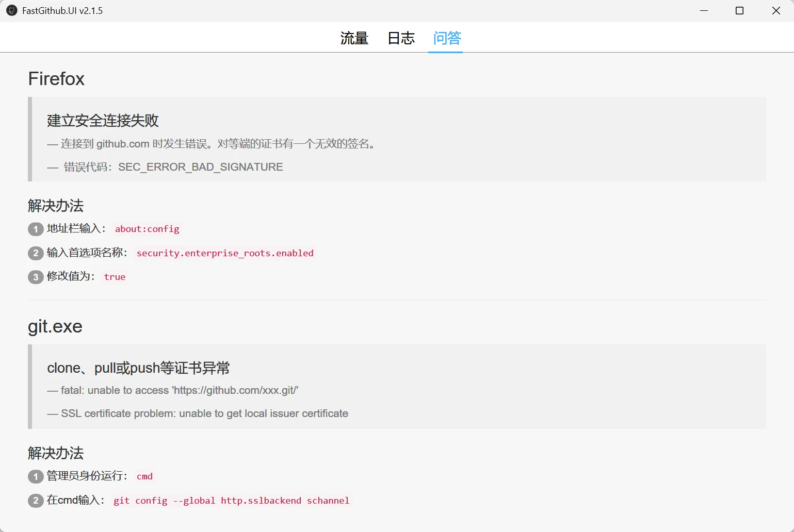Select the 问答 tab
Screen dimensions: 794x532
[x=446, y=38]
